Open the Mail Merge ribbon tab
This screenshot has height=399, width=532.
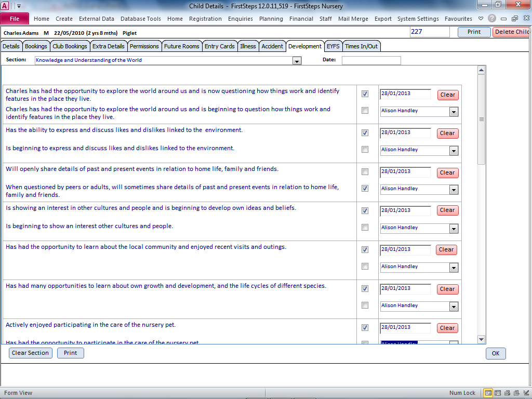(353, 19)
